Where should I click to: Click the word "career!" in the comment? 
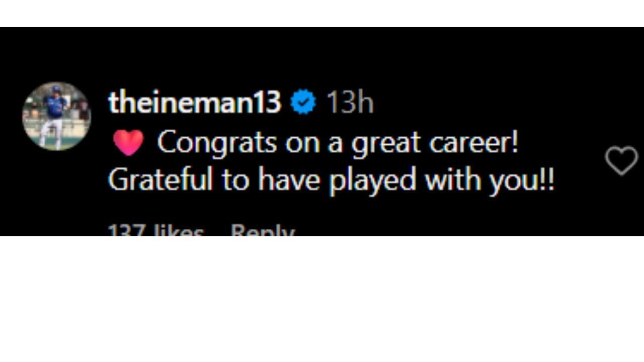(473, 143)
